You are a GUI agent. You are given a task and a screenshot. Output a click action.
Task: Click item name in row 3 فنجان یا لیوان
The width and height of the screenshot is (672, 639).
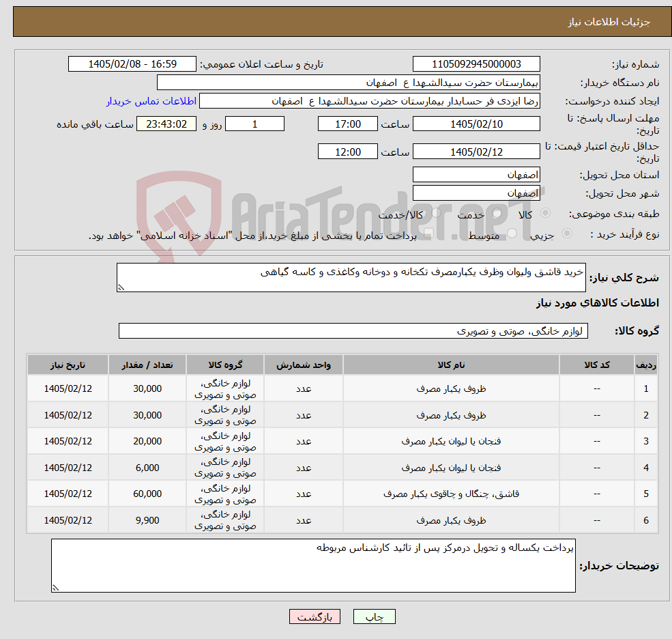(451, 441)
